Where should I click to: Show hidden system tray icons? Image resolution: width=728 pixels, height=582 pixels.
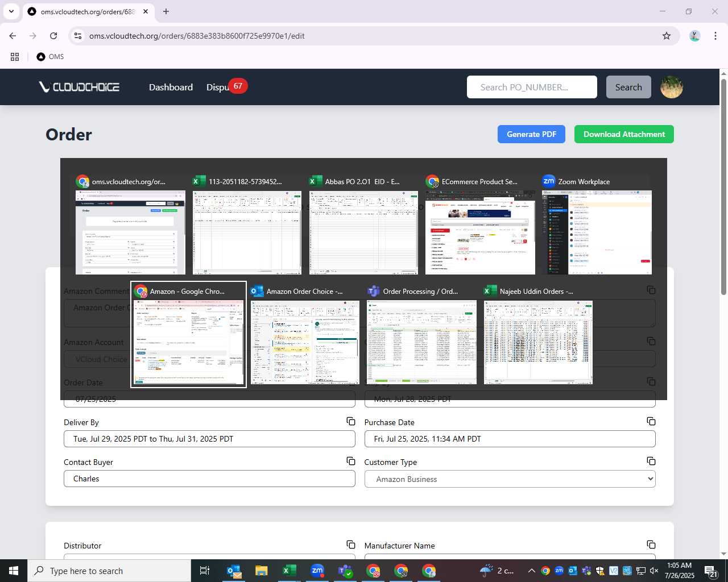coord(531,571)
